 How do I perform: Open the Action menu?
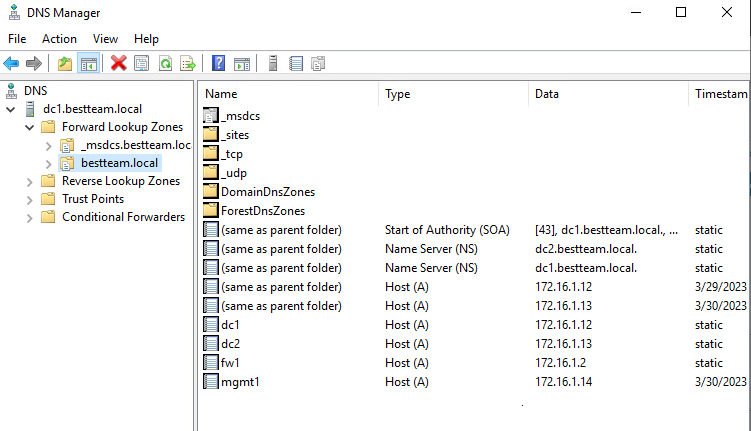coord(59,39)
